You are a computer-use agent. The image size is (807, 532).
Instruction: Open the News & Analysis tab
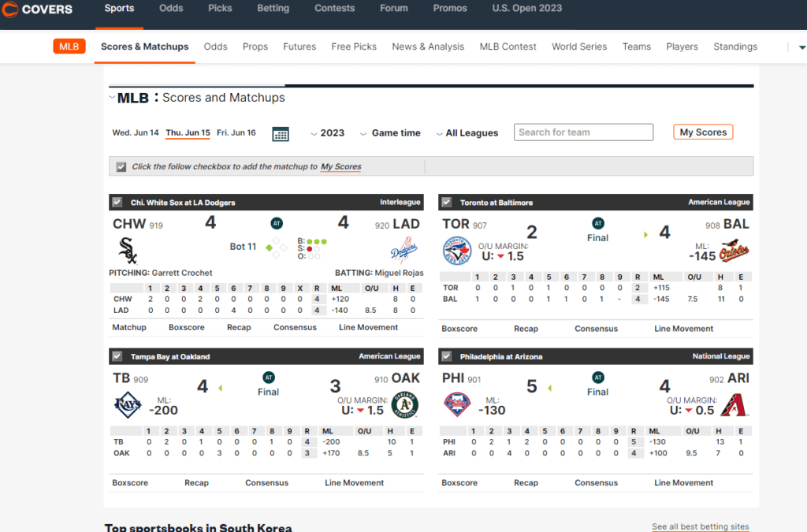point(428,47)
